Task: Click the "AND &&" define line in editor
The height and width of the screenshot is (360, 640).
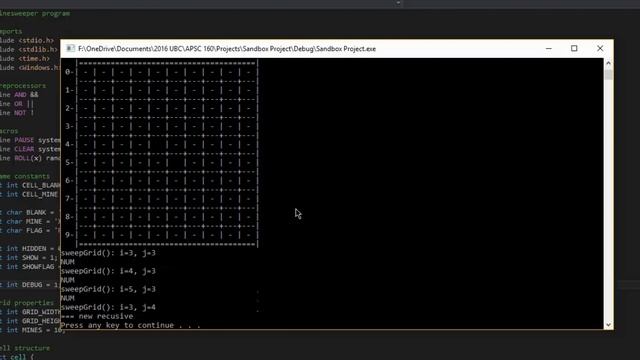Action: coord(19,95)
